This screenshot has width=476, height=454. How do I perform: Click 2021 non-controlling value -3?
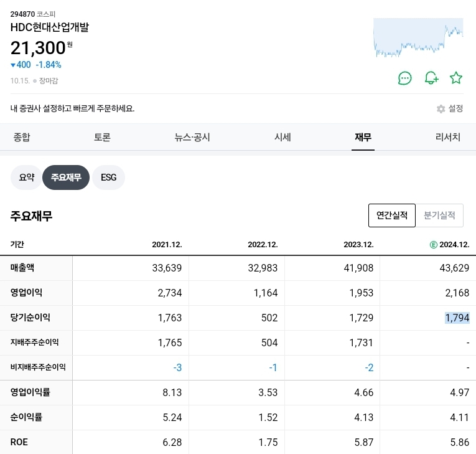pyautogui.click(x=177, y=367)
